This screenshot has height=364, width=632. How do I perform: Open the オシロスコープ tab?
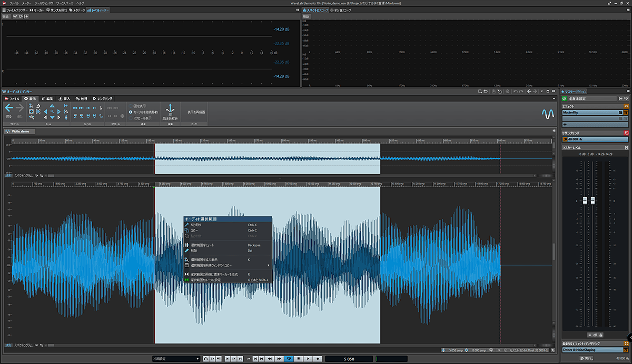coord(342,10)
